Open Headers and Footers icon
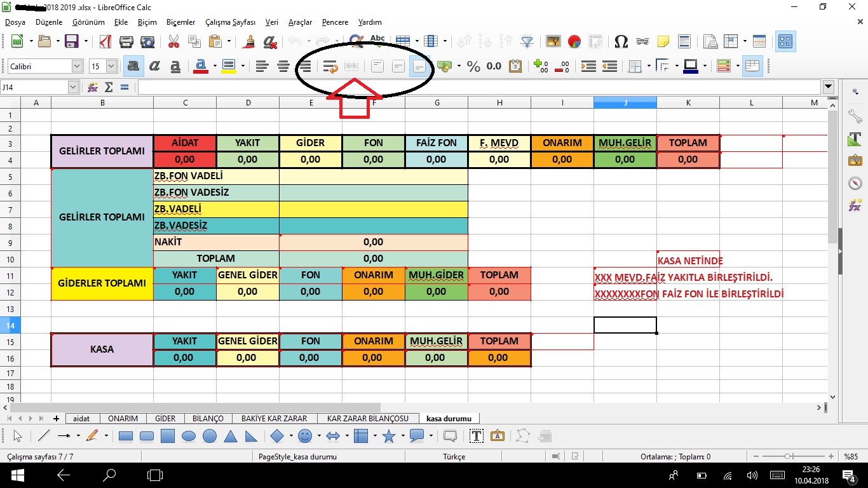Viewport: 868px width, 488px height. [684, 41]
